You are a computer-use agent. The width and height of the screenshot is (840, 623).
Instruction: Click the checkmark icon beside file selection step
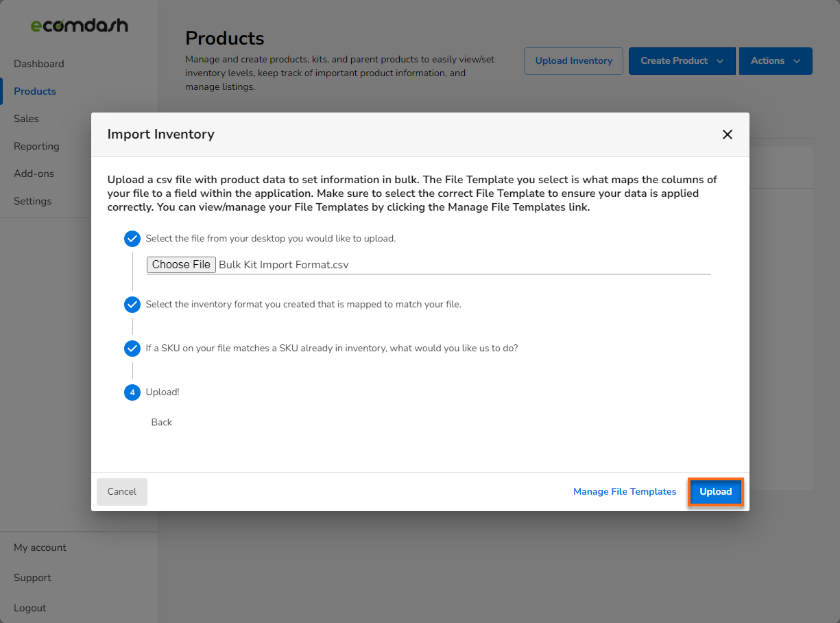(132, 239)
